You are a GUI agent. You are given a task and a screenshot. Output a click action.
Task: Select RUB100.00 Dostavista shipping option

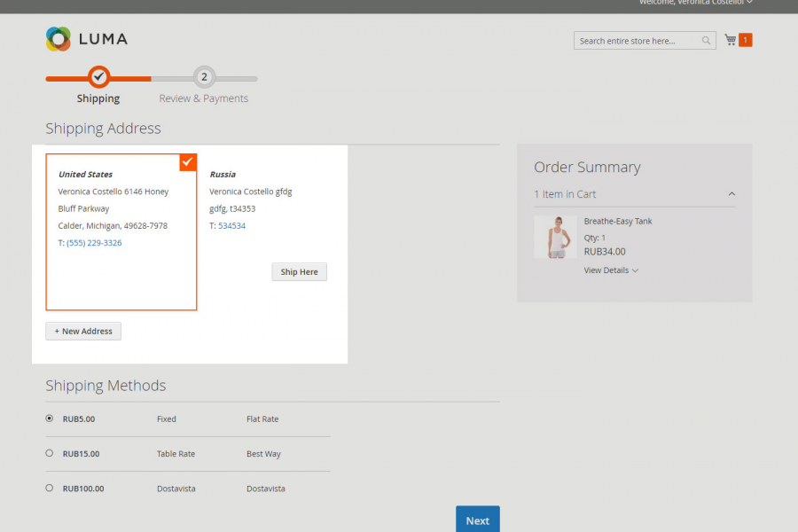point(50,488)
